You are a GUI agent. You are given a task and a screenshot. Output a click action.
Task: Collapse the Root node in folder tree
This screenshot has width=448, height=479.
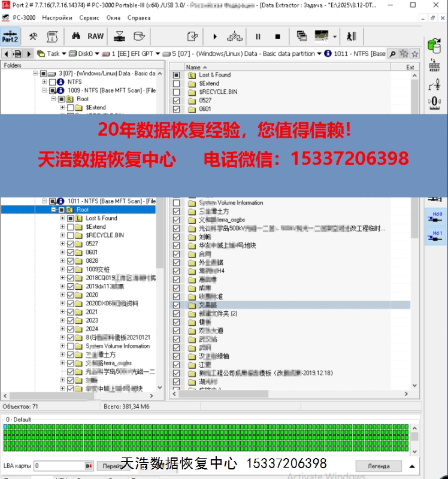54,210
